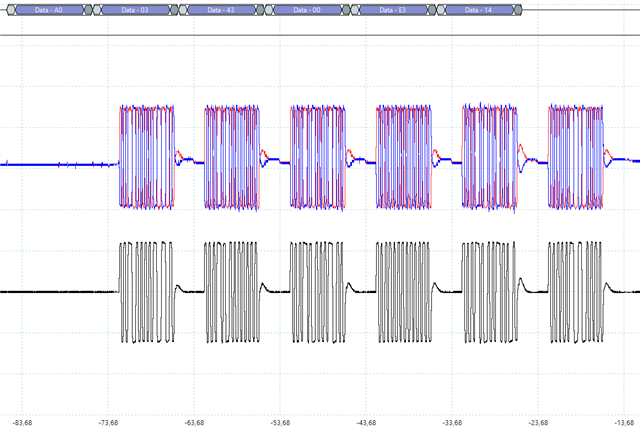Click the light start hexagon before Data - A0
The height and width of the screenshot is (437, 640).
point(11,10)
